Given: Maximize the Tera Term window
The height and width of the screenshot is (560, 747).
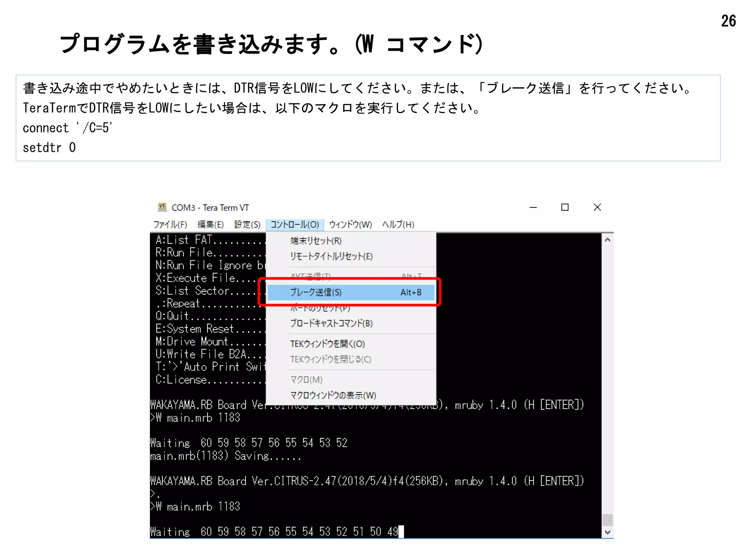Looking at the screenshot, I should 565,207.
